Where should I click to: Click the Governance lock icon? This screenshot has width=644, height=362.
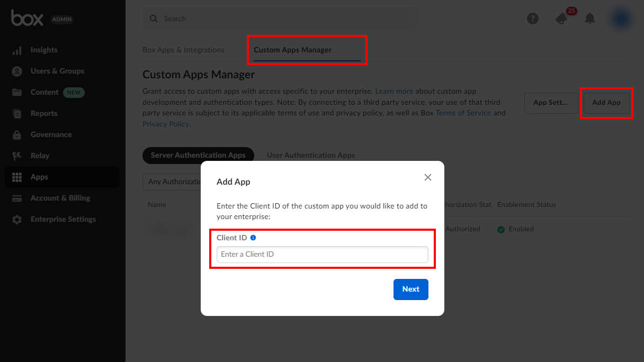17,135
